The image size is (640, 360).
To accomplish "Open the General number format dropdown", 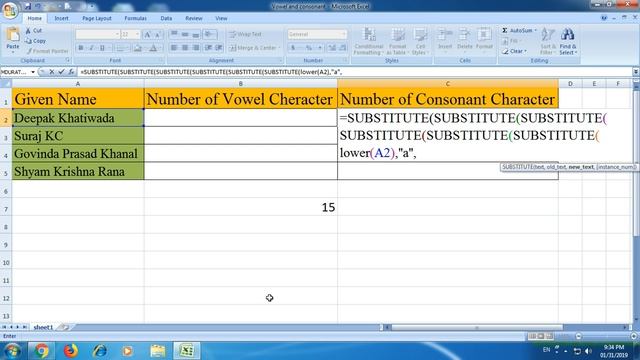I will point(344,34).
